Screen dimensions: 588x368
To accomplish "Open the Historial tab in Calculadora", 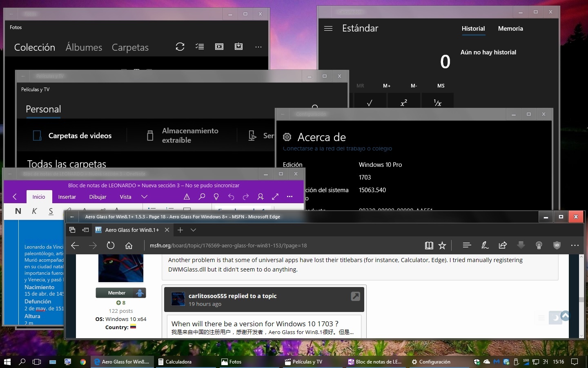I will pos(473,29).
